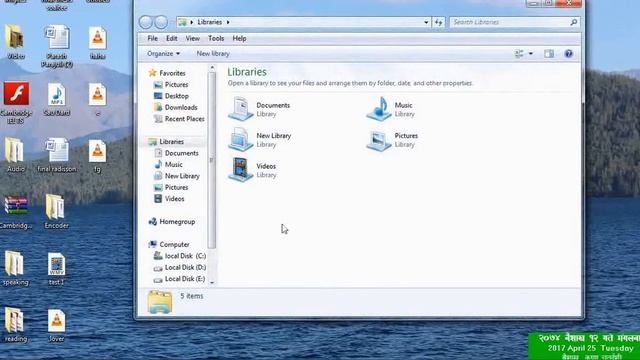Image resolution: width=640 pixels, height=360 pixels.
Task: Select the Cambridg... WinRAR archive icon
Action: point(16,212)
